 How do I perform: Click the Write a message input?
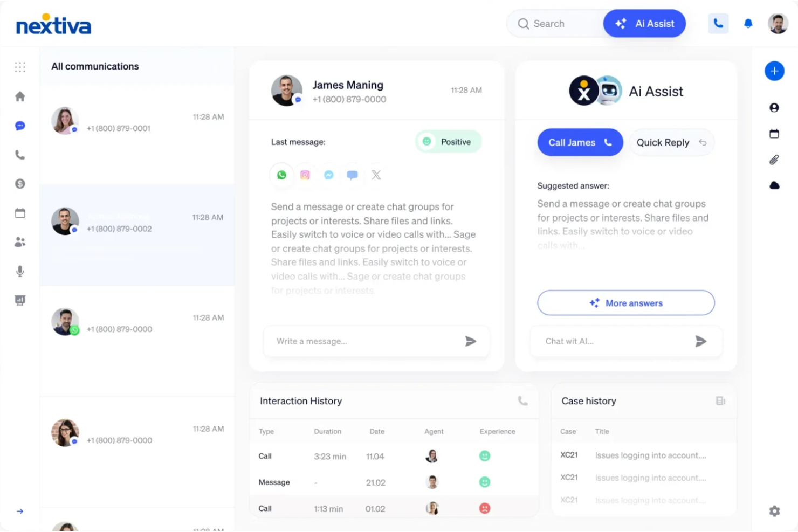[x=376, y=341]
